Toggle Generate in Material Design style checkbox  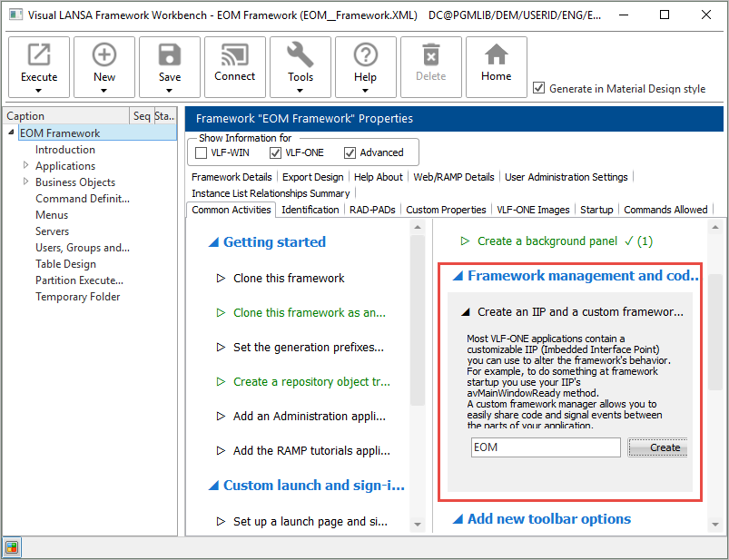coord(538,88)
